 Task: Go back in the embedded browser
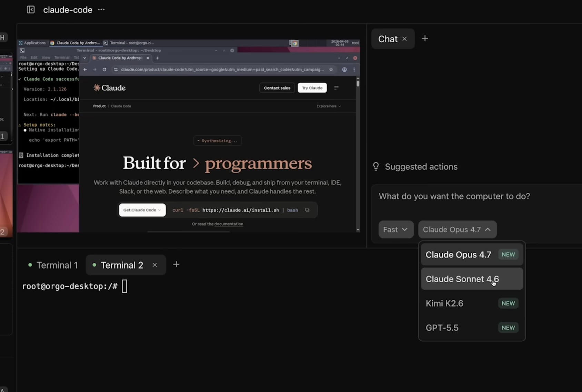click(85, 70)
